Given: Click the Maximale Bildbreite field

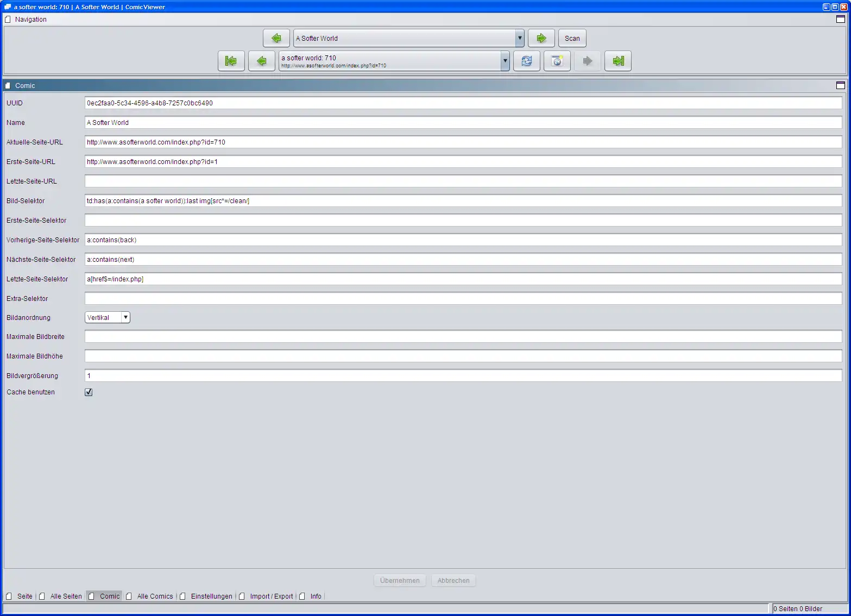Looking at the screenshot, I should click(463, 336).
